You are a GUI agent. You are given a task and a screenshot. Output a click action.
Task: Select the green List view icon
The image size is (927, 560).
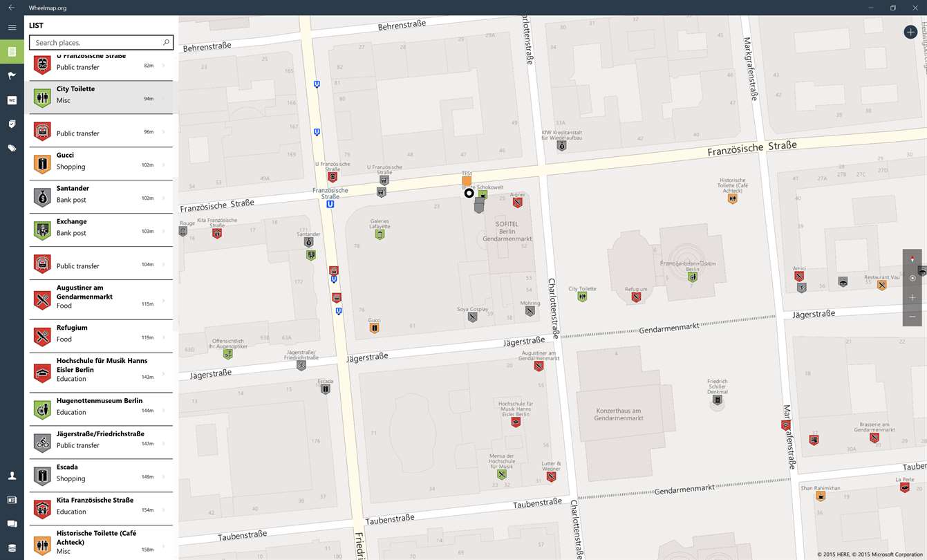(12, 52)
